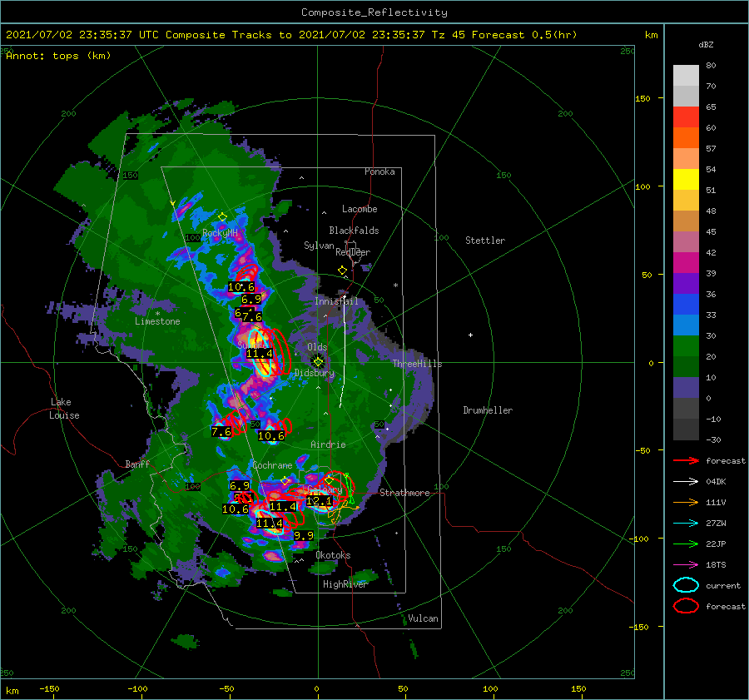Select the orange 111V arrow in legend
Screen dimensions: 749x700
click(x=686, y=502)
